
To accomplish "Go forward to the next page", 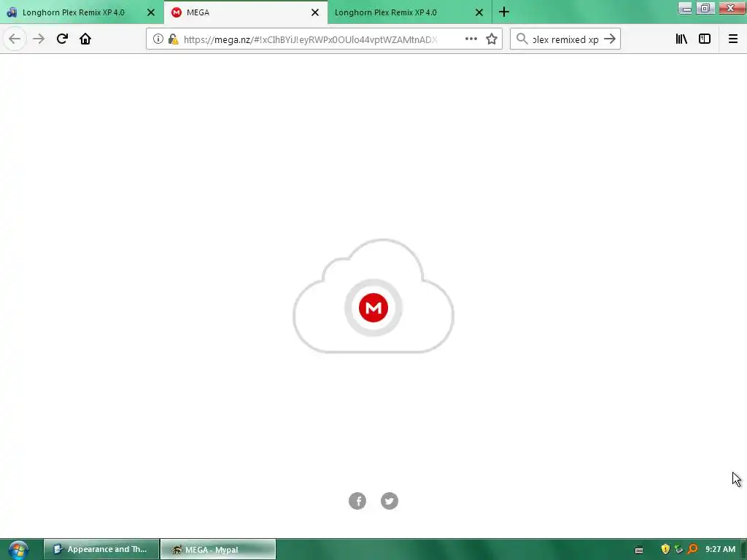I will (39, 39).
